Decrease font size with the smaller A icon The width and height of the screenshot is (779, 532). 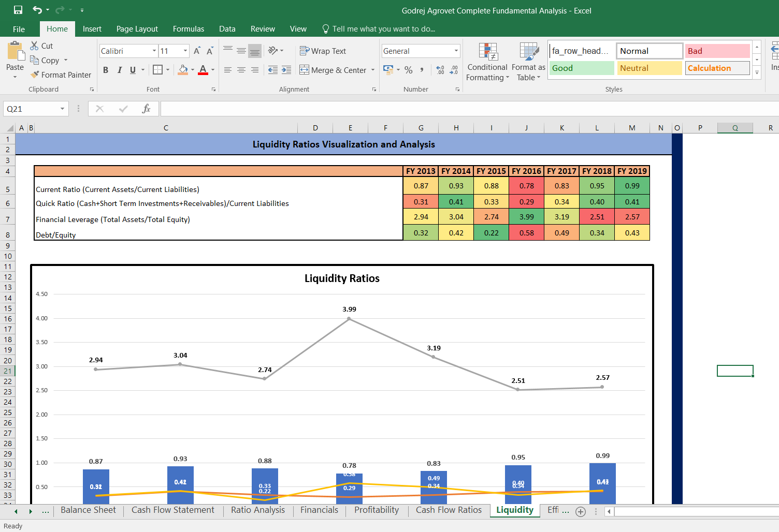[x=210, y=51]
